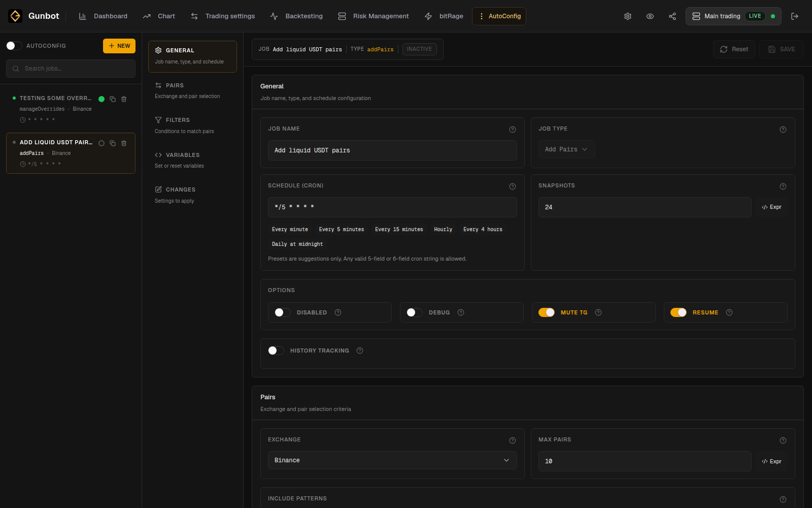Apply the Hourly cron preset
This screenshot has width=812, height=508.
coord(443,230)
